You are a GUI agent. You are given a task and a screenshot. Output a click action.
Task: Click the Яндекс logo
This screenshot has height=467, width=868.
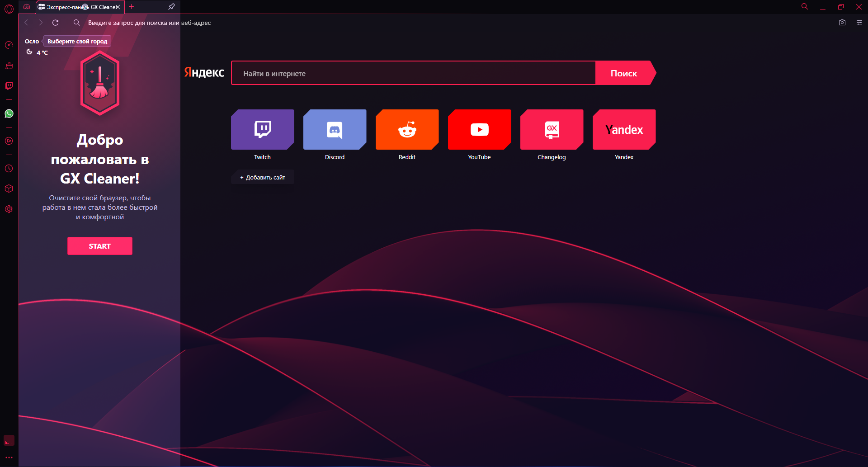pos(204,72)
